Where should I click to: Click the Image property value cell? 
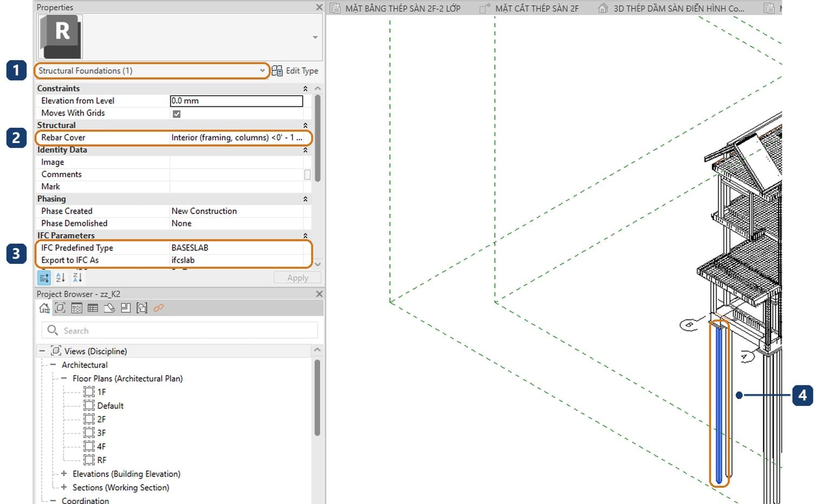(x=237, y=162)
